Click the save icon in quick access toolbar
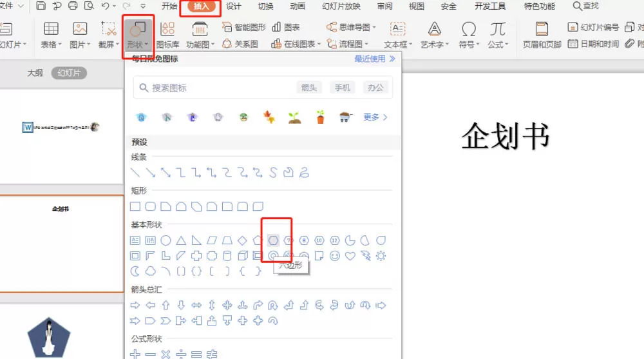The image size is (644, 359). (x=41, y=6)
